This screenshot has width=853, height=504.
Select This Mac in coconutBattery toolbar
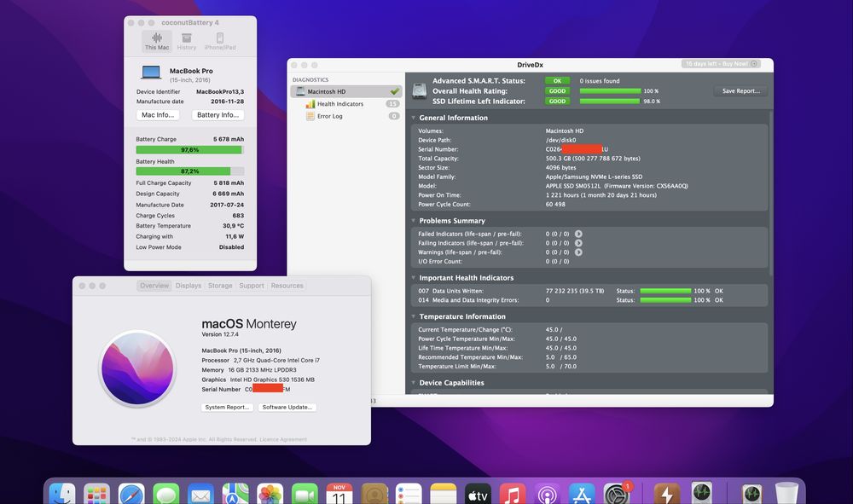tap(157, 41)
